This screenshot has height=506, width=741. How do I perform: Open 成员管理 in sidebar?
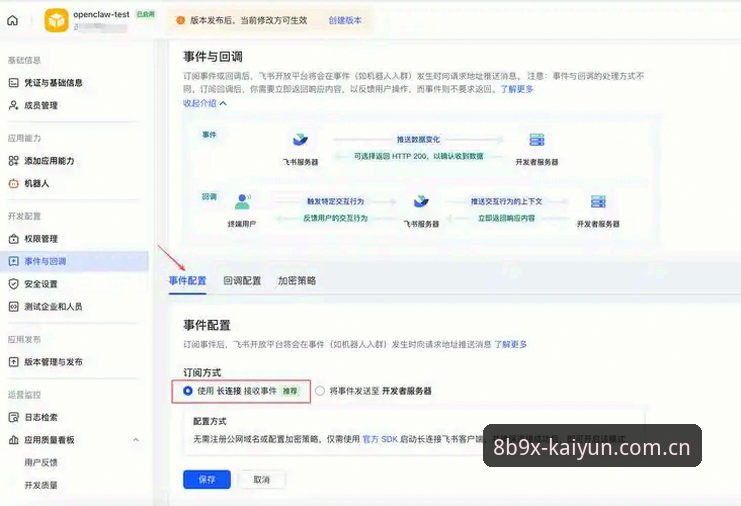click(x=41, y=105)
